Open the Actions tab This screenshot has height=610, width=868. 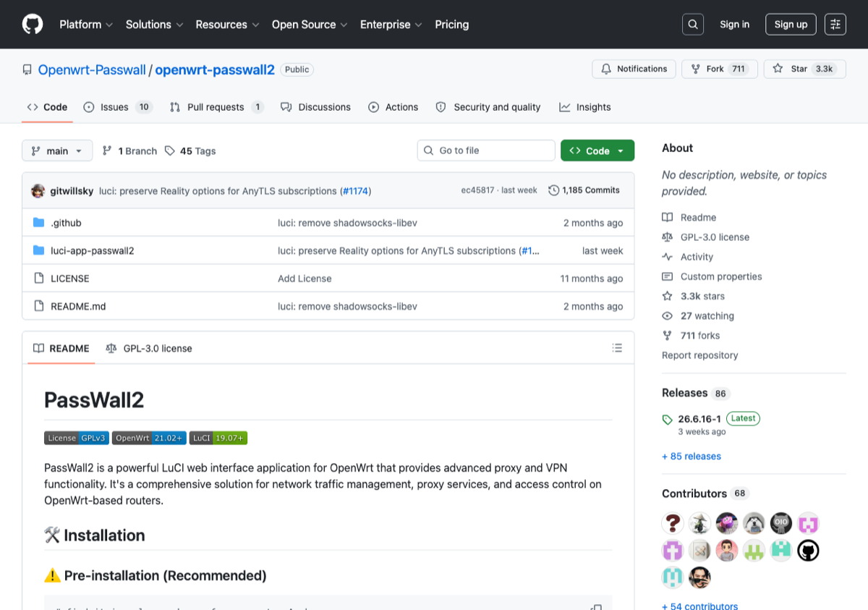393,107
